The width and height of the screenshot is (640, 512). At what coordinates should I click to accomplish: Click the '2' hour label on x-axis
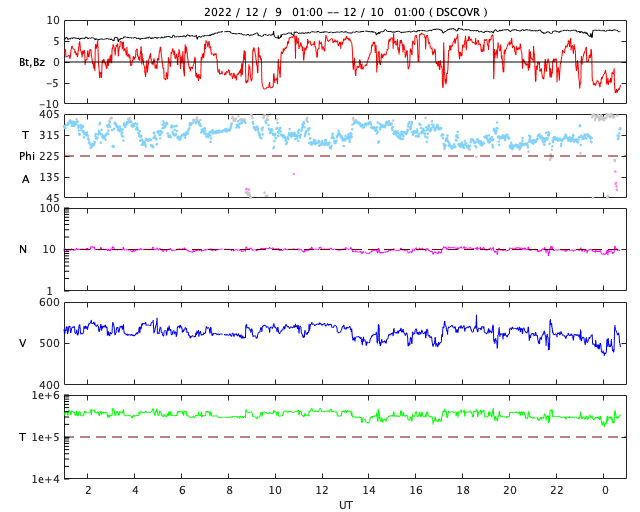tap(88, 490)
